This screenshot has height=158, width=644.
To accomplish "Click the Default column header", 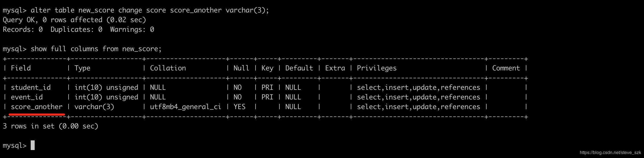I will (x=299, y=68).
